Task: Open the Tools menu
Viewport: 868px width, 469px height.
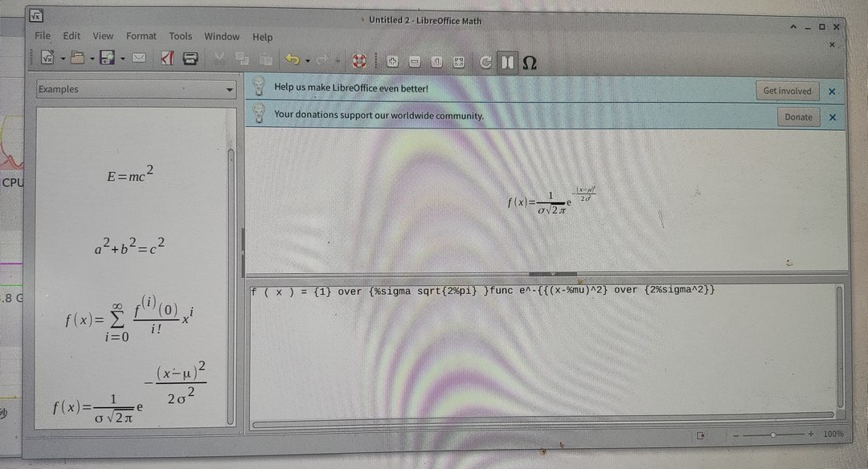Action: 180,36
